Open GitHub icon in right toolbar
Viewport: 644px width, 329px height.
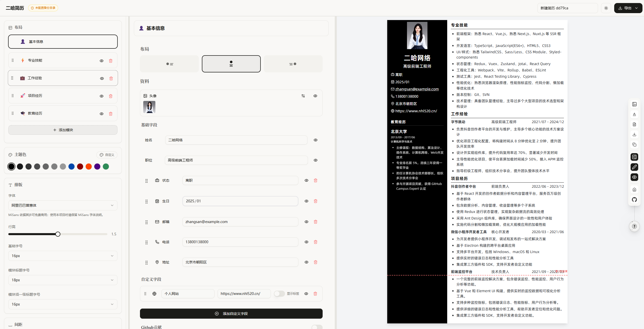point(634,200)
